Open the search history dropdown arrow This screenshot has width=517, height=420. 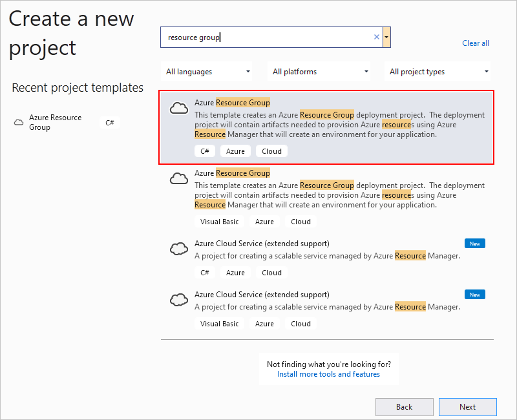tap(386, 37)
